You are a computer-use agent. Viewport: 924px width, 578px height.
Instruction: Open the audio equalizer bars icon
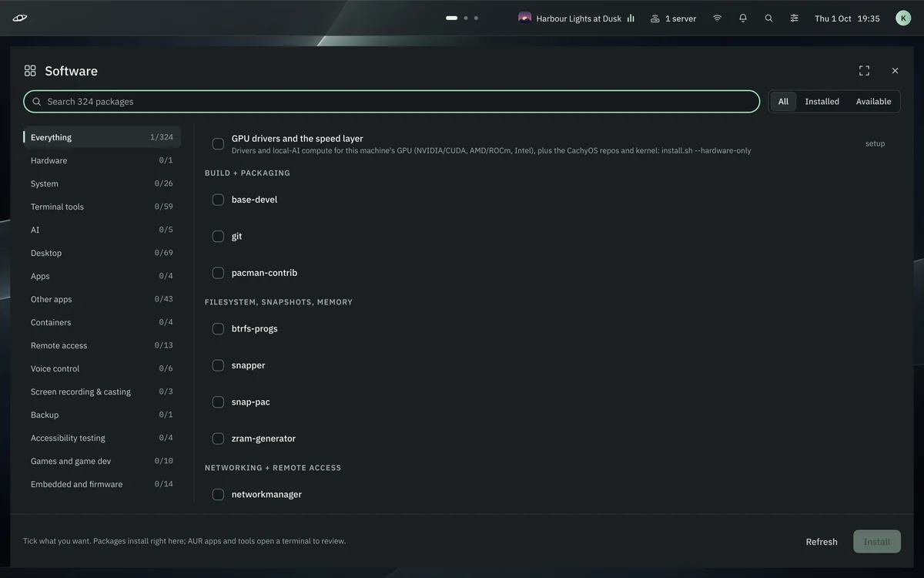(x=631, y=18)
